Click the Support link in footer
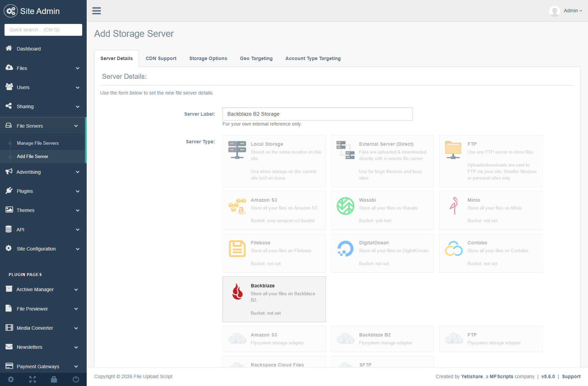588x386 pixels. point(571,376)
